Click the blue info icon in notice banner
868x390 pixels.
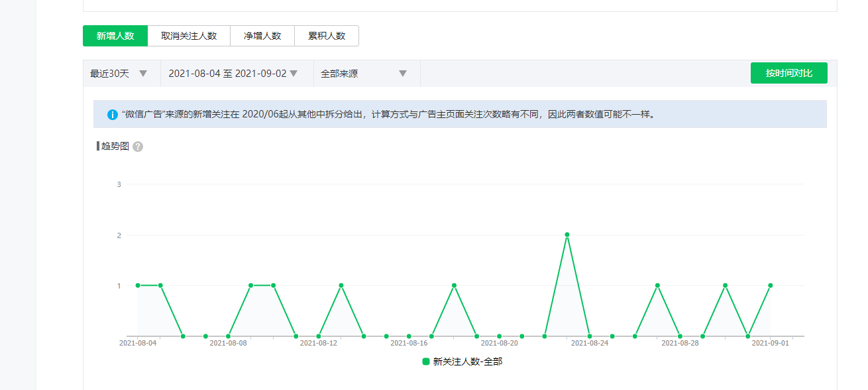[x=113, y=115]
